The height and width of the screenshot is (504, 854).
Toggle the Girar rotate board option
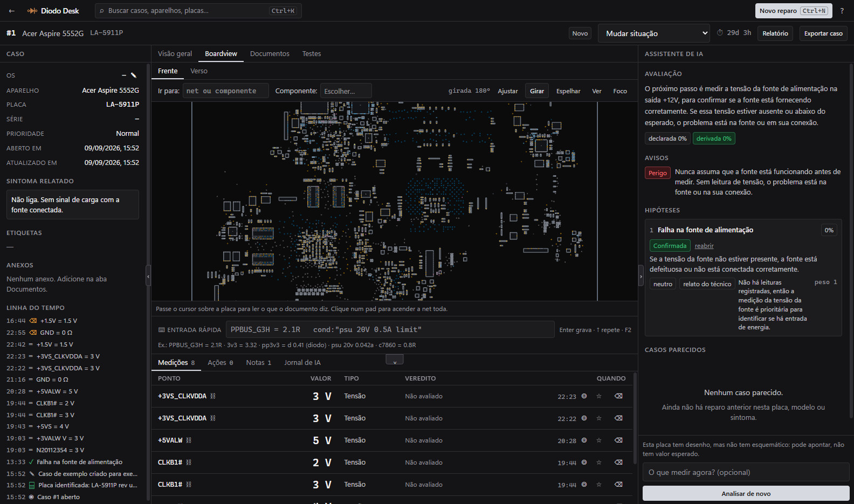(x=537, y=91)
